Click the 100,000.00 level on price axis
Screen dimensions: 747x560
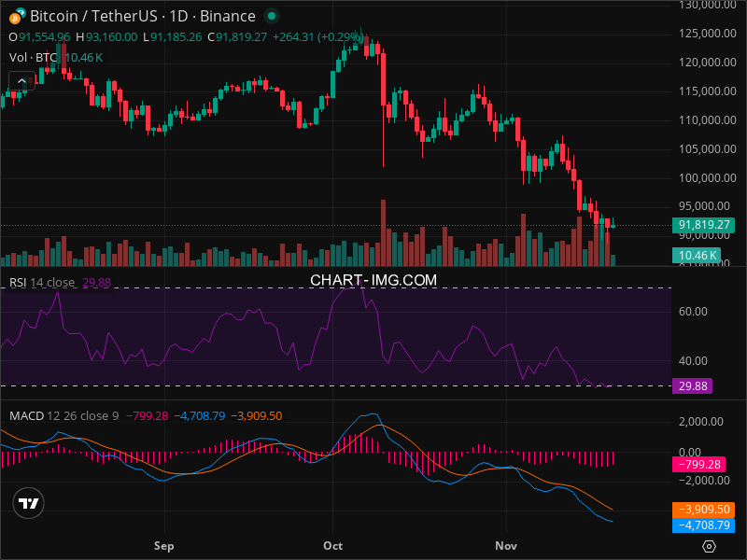[706, 177]
